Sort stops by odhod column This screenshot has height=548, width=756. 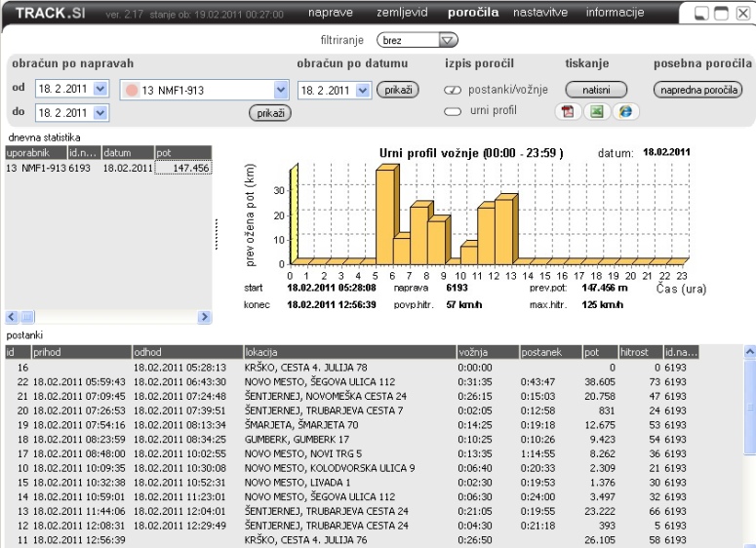pyautogui.click(x=187, y=352)
